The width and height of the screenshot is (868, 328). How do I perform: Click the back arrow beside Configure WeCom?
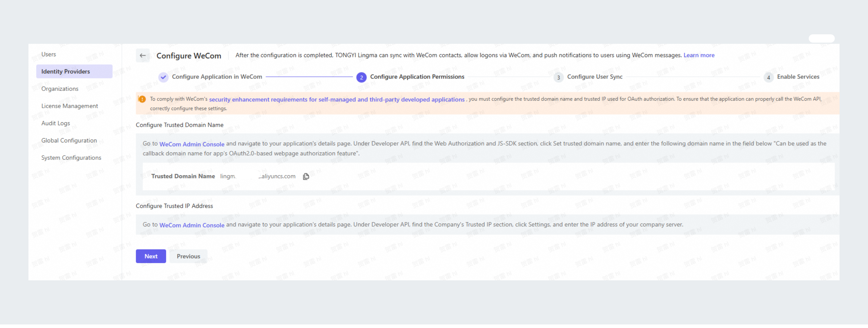(x=143, y=56)
